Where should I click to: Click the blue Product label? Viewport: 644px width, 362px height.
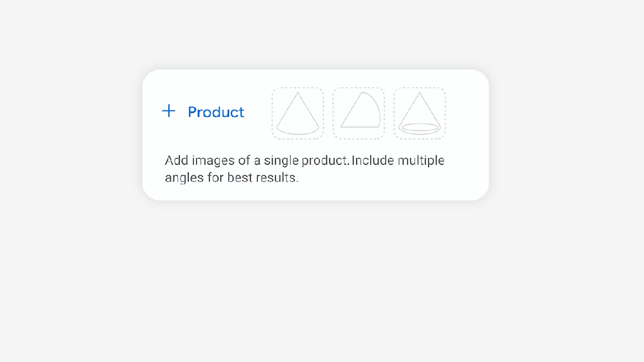coord(215,112)
